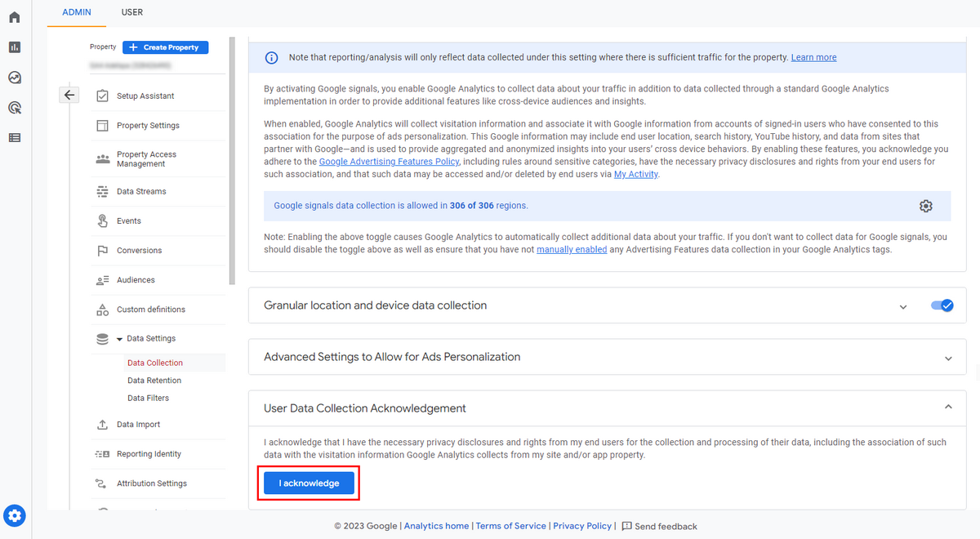This screenshot has height=539, width=980.
Task: Collapse User Data Collection Acknowledgement section
Action: pos(948,407)
